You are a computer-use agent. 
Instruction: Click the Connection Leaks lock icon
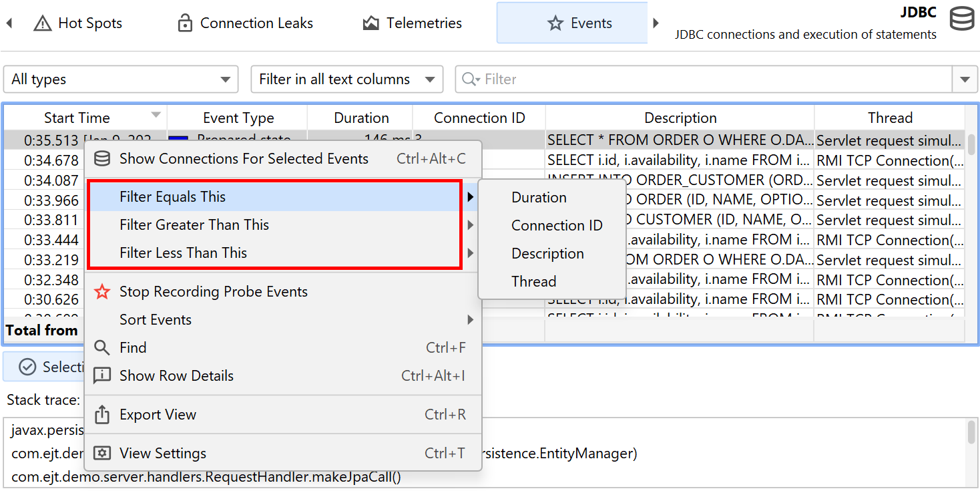click(185, 23)
